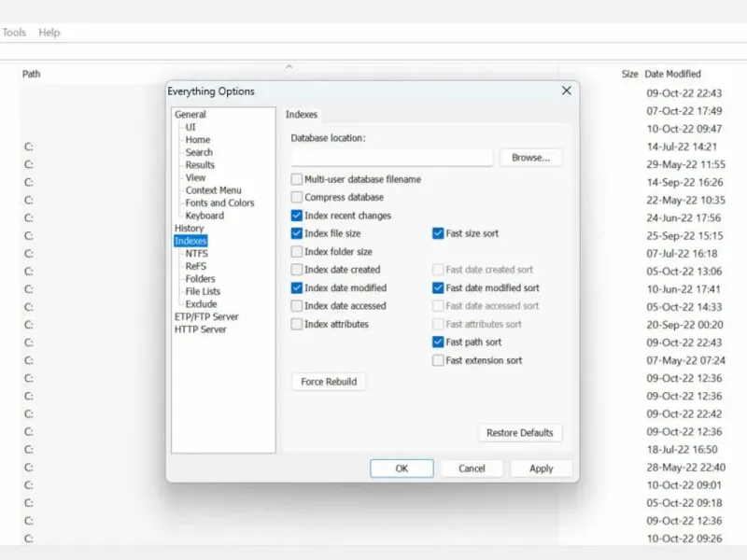This screenshot has height=560, width=747.
Task: Select the result dated 10-Oct-22 09:47
Action: [x=684, y=129]
